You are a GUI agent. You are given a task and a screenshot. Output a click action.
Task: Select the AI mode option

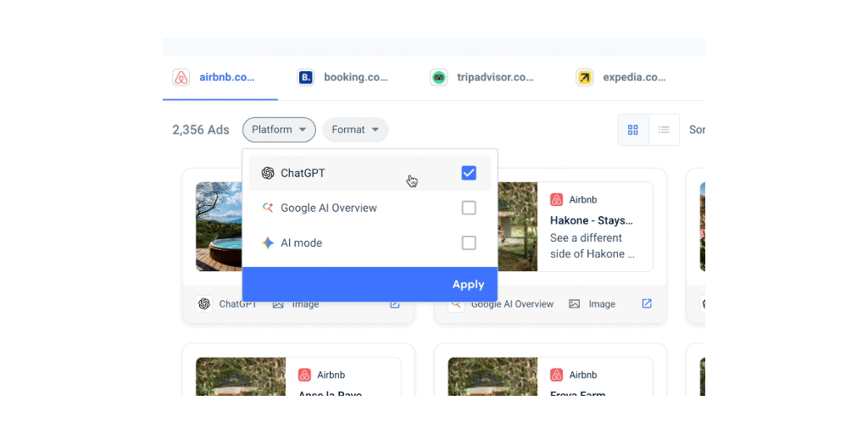(x=370, y=243)
